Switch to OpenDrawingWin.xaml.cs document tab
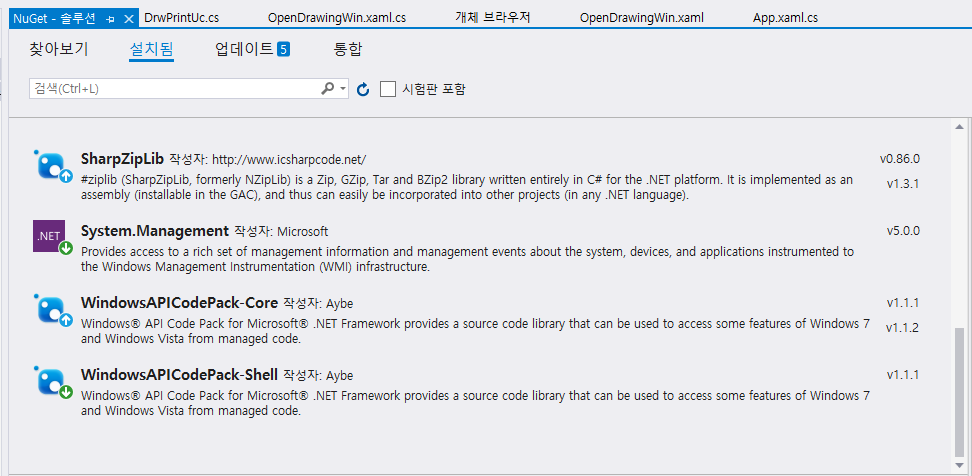 click(337, 18)
